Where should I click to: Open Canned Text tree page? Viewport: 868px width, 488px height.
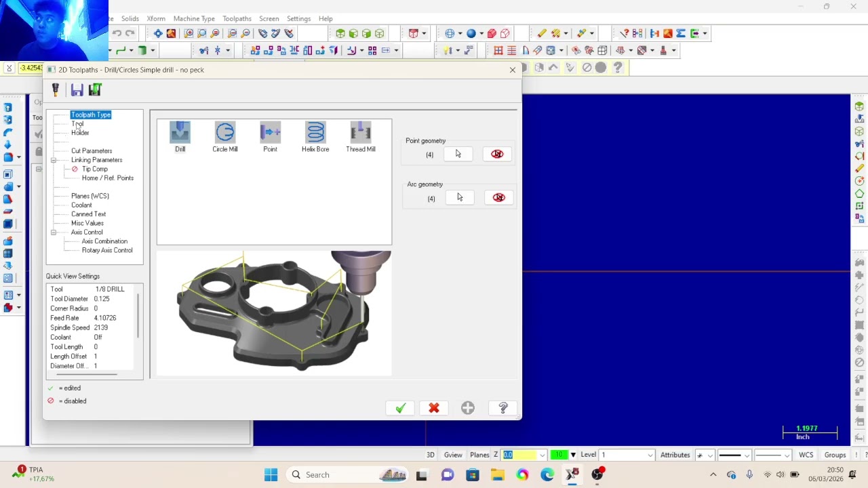[88, 214]
